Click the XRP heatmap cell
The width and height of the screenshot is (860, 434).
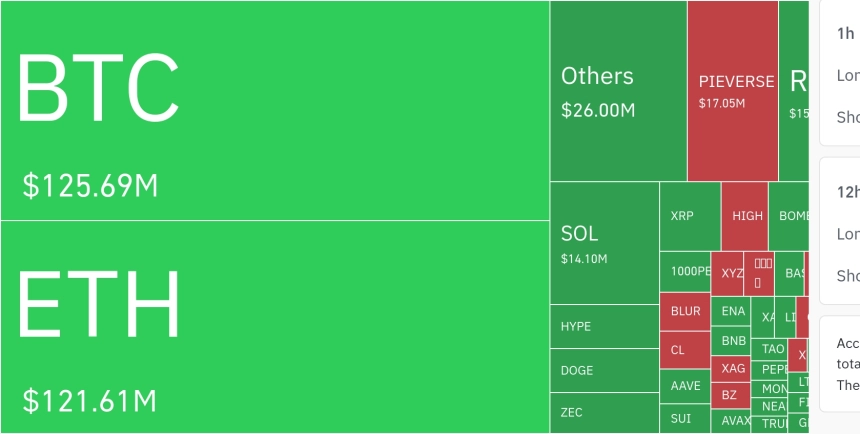click(689, 216)
